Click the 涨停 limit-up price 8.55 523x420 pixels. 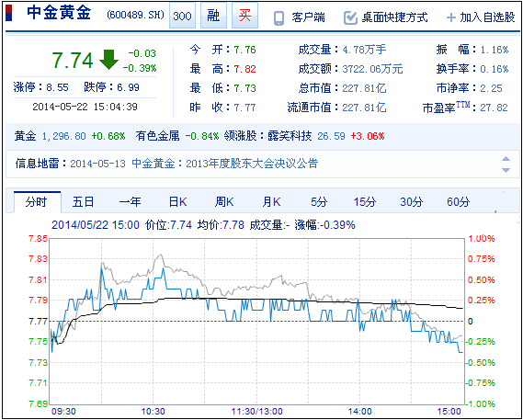tap(57, 87)
